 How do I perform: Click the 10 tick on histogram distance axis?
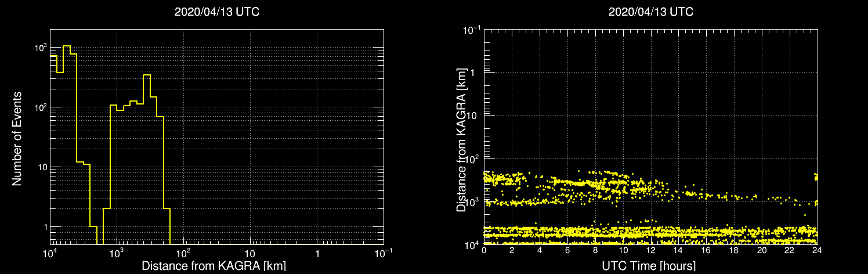[250, 255]
